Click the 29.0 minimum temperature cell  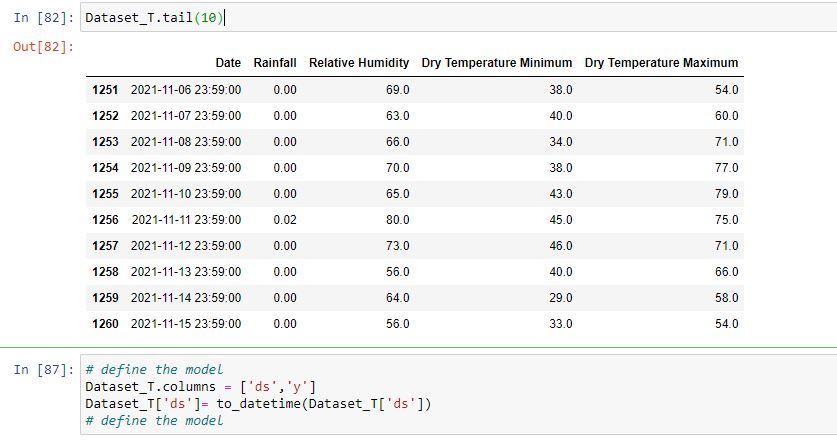[560, 298]
